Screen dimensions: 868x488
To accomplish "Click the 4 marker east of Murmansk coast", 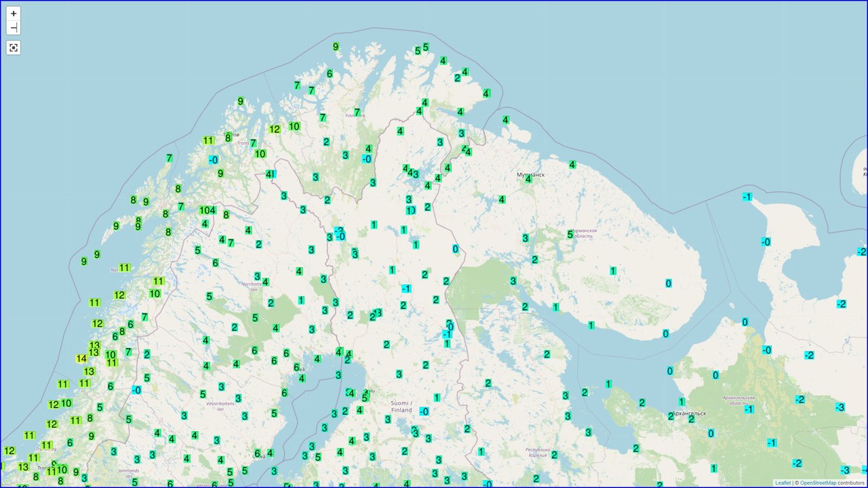I will [572, 165].
